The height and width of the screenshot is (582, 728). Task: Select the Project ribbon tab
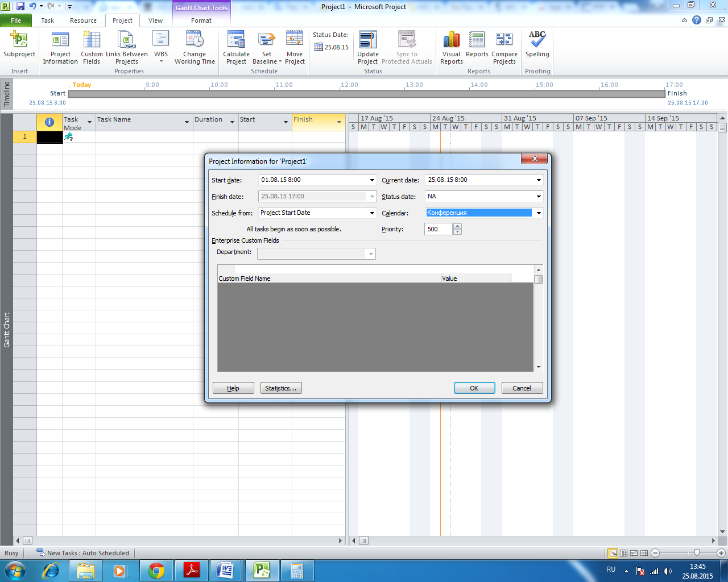122,20
